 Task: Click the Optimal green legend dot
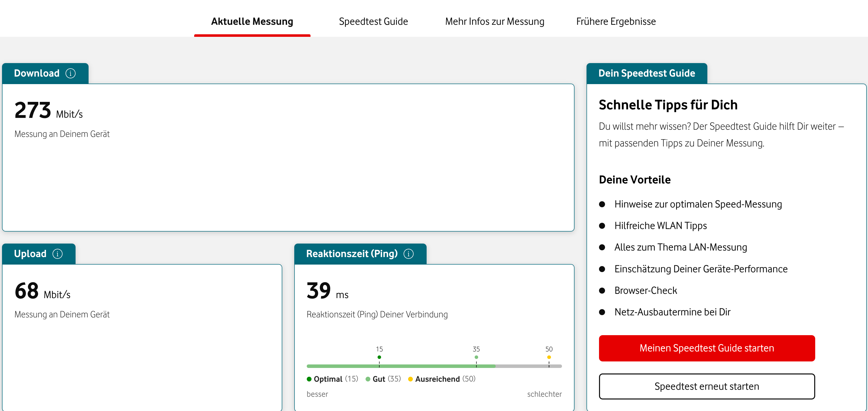coord(309,379)
